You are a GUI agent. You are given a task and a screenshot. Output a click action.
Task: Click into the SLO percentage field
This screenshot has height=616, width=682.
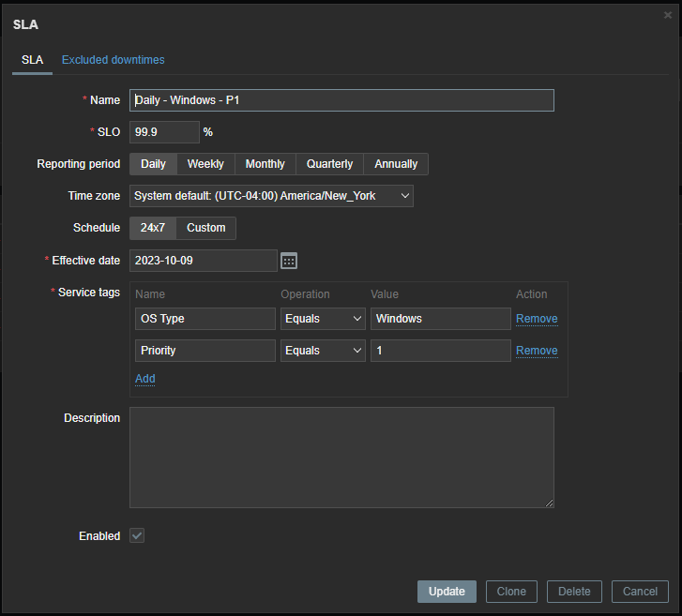[164, 132]
